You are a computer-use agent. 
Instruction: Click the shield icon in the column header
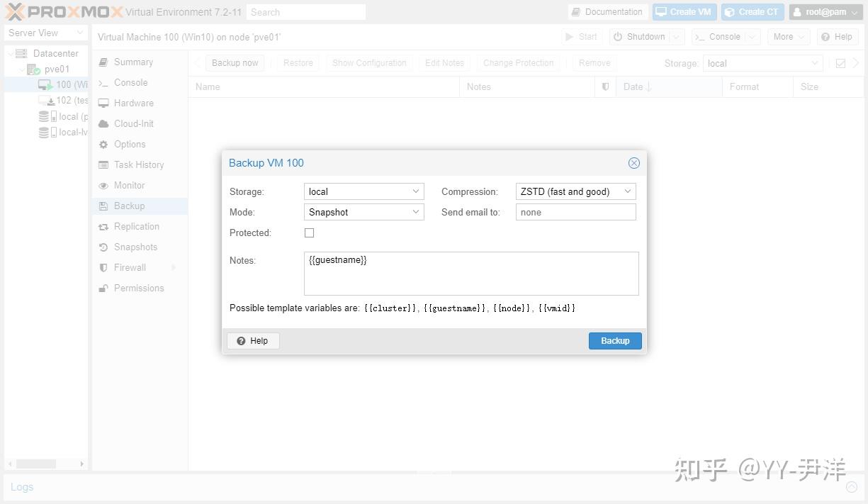(604, 86)
